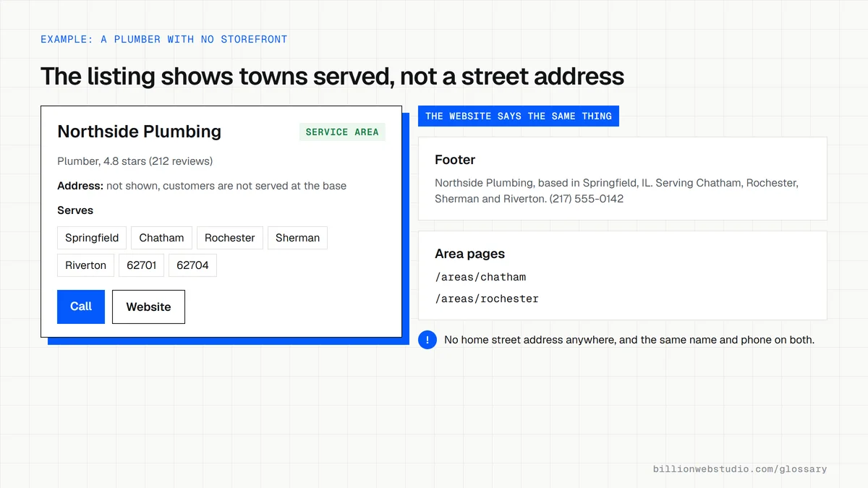Image resolution: width=868 pixels, height=488 pixels.
Task: Click the Footer heading
Action: point(455,160)
